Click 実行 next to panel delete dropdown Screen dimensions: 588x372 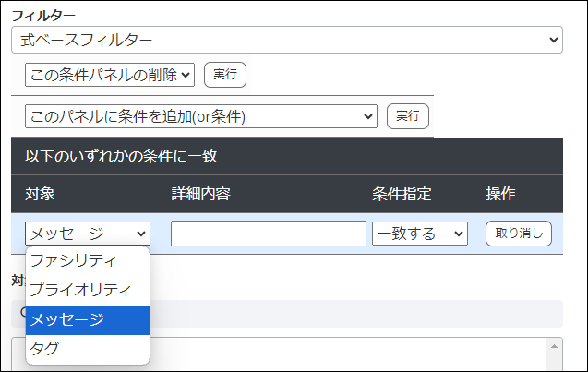point(224,75)
